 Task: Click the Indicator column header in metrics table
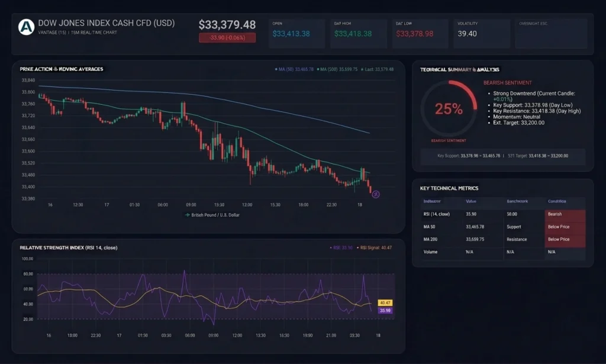[x=432, y=201]
